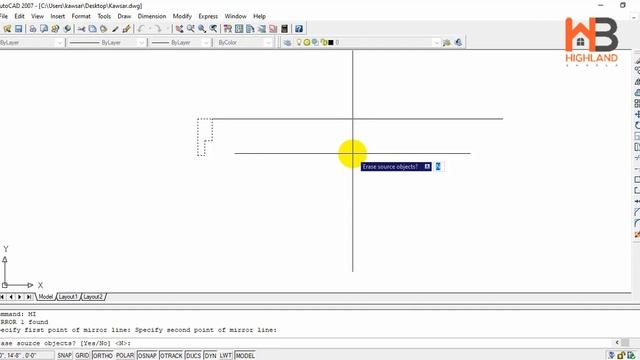This screenshot has height=360, width=640.
Task: Click the dynamic input value box
Action: click(438, 167)
